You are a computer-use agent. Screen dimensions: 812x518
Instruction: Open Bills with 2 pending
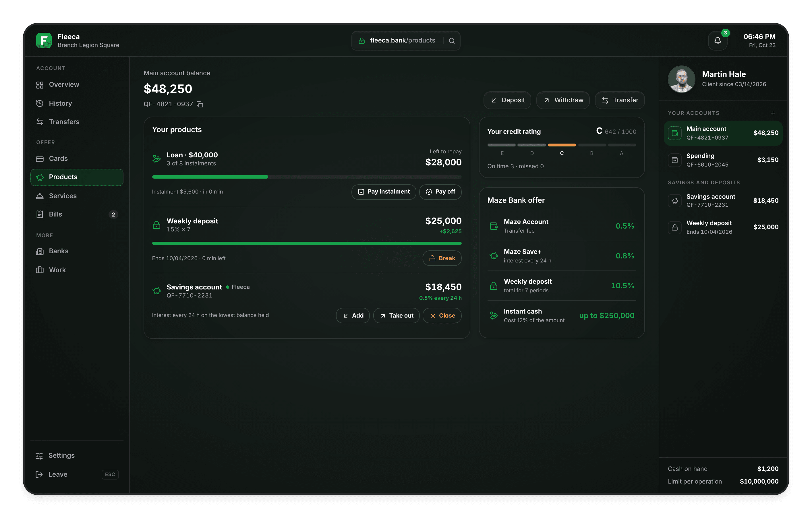coord(77,214)
